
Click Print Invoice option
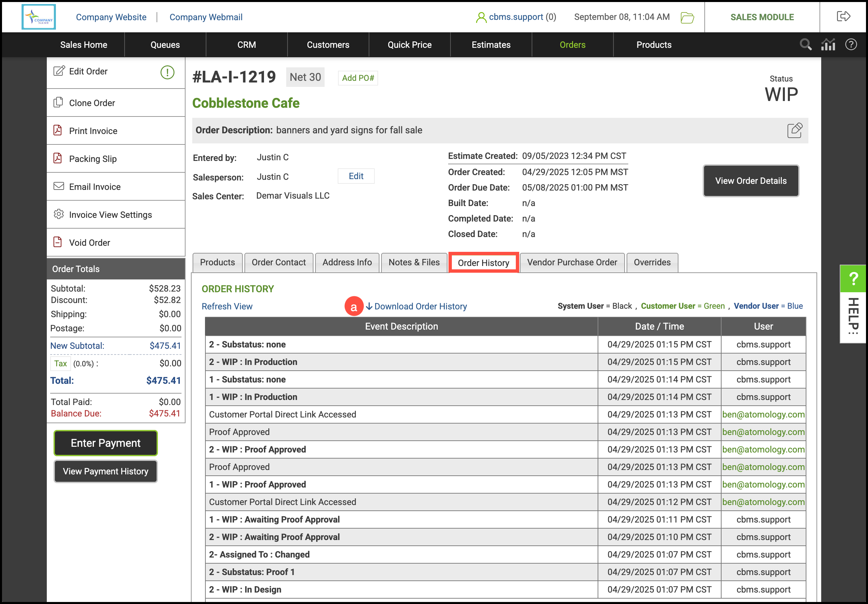click(x=93, y=131)
